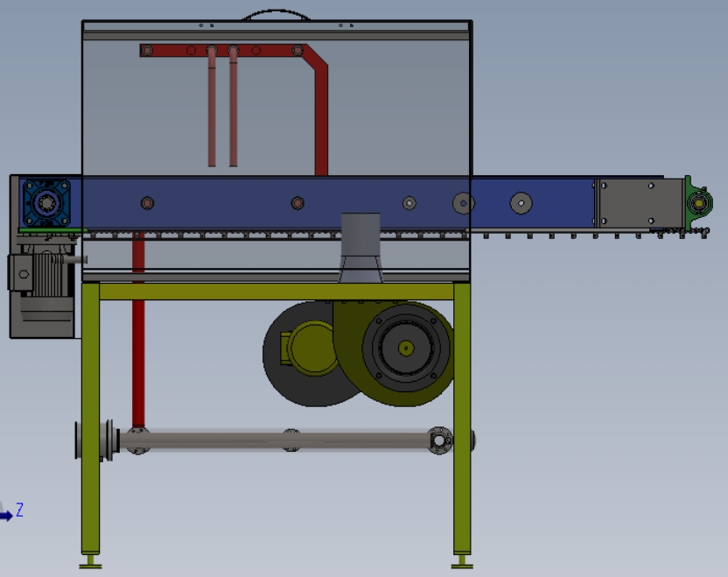Click the left yellow frame leg
The width and height of the screenshot is (728, 577).
tap(90, 419)
